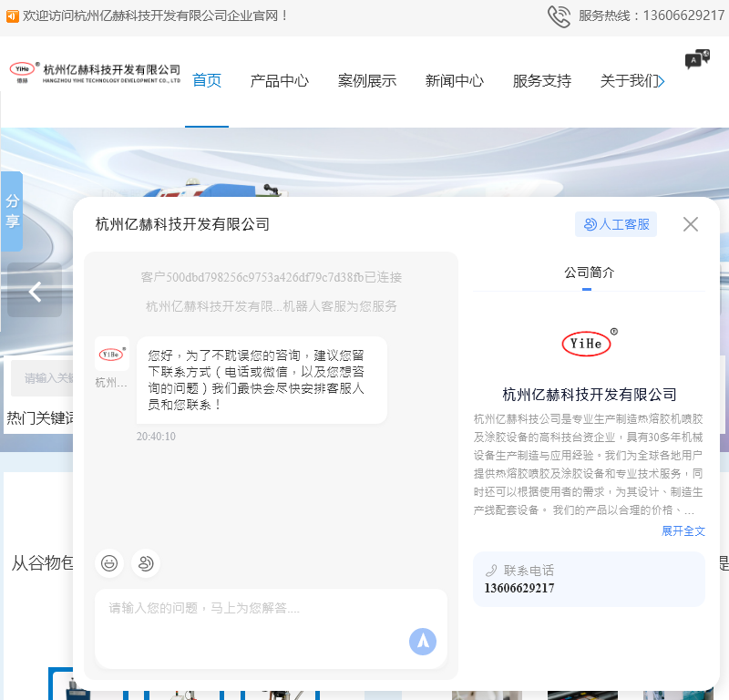
Task: Click the 分享 share side tab
Action: coord(12,211)
